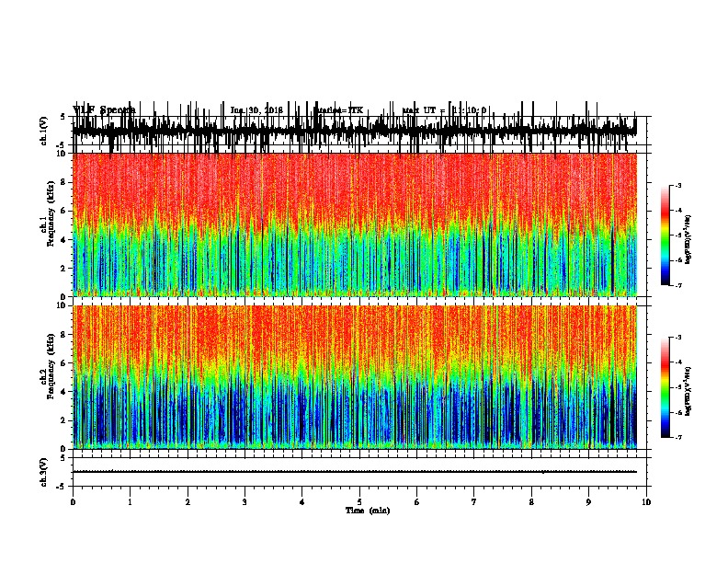Click time axis tick label 2
The image size is (728, 563).
pos(188,502)
